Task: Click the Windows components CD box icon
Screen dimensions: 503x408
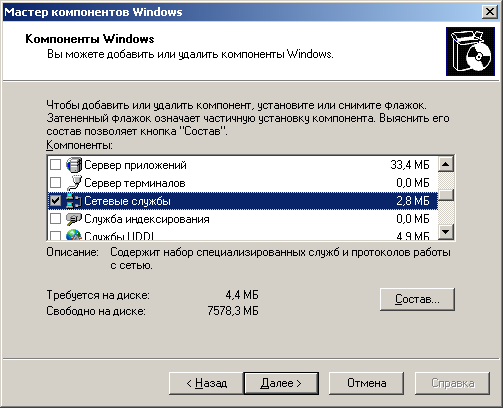Action: pos(470,52)
